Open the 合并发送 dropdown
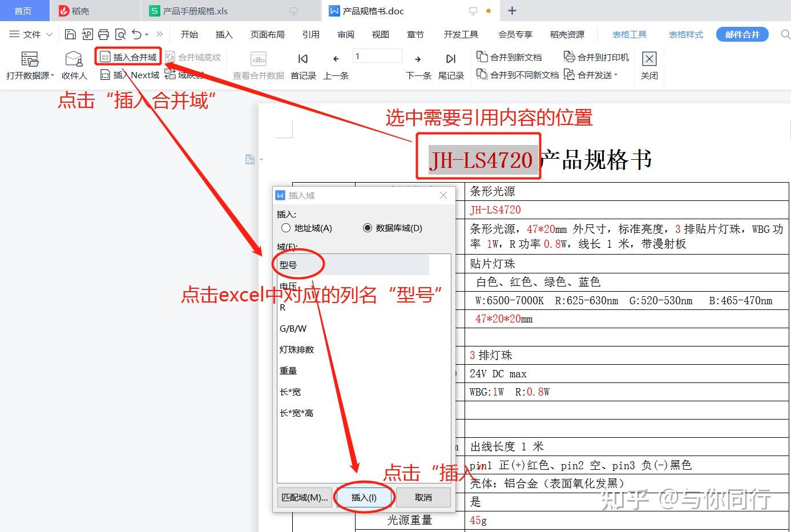This screenshot has height=532, width=791. pyautogui.click(x=595, y=75)
